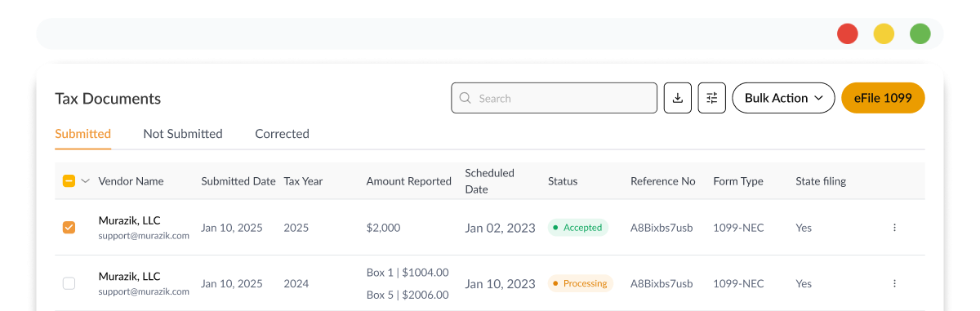The height and width of the screenshot is (311, 980).
Task: Uncheck the 2025 Murazik, LLC row checkbox
Action: click(x=69, y=228)
